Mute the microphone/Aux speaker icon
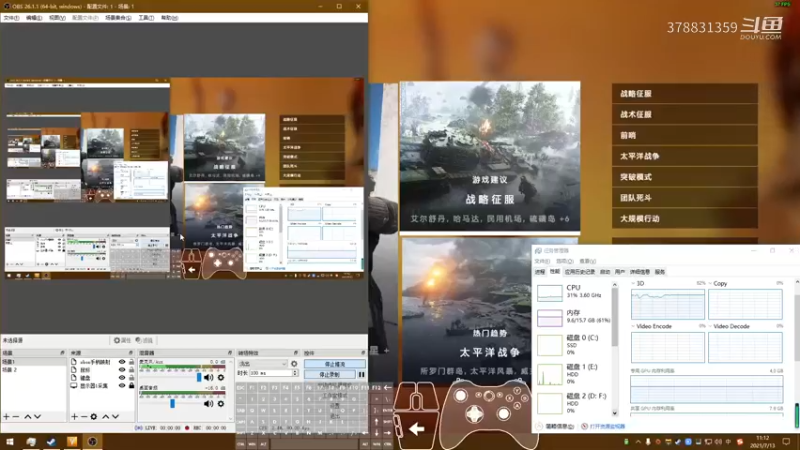This screenshot has height=450, width=800. click(x=209, y=378)
